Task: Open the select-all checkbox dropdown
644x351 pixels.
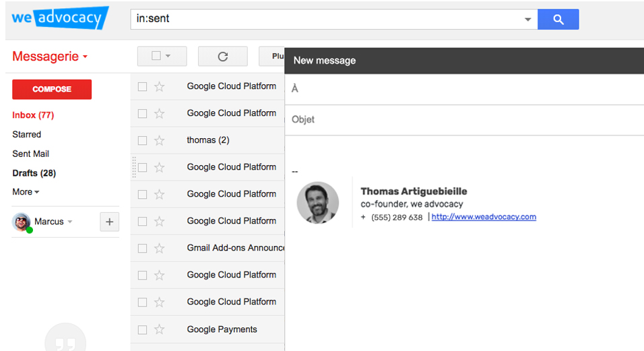Action: (162, 56)
